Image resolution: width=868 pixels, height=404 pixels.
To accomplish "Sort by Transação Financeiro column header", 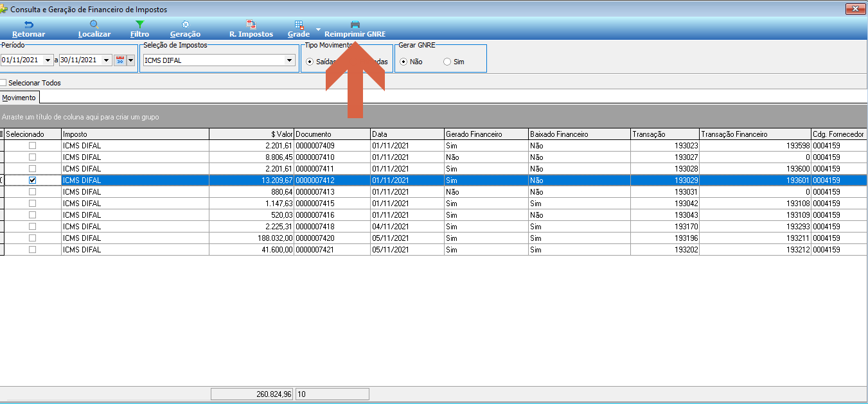I will [755, 134].
